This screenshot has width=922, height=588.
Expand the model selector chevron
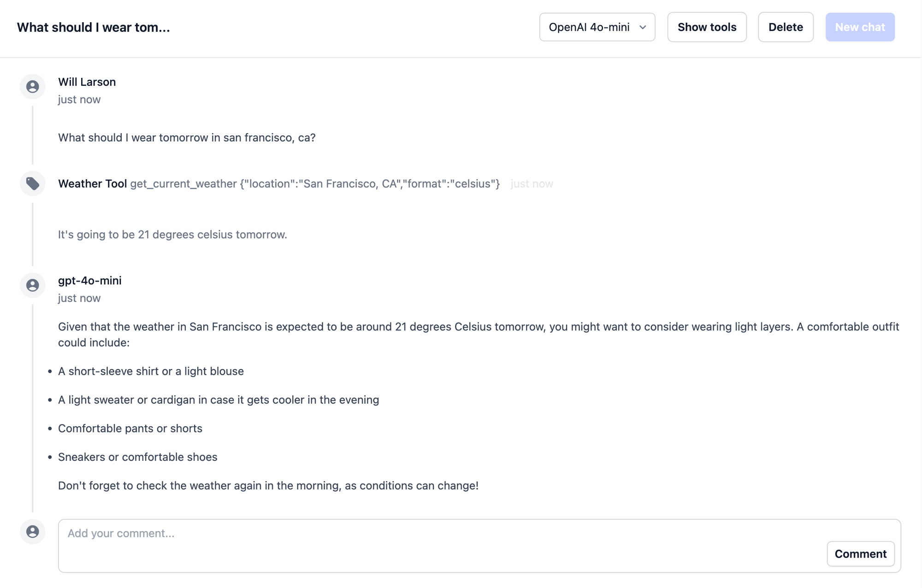[x=643, y=27]
